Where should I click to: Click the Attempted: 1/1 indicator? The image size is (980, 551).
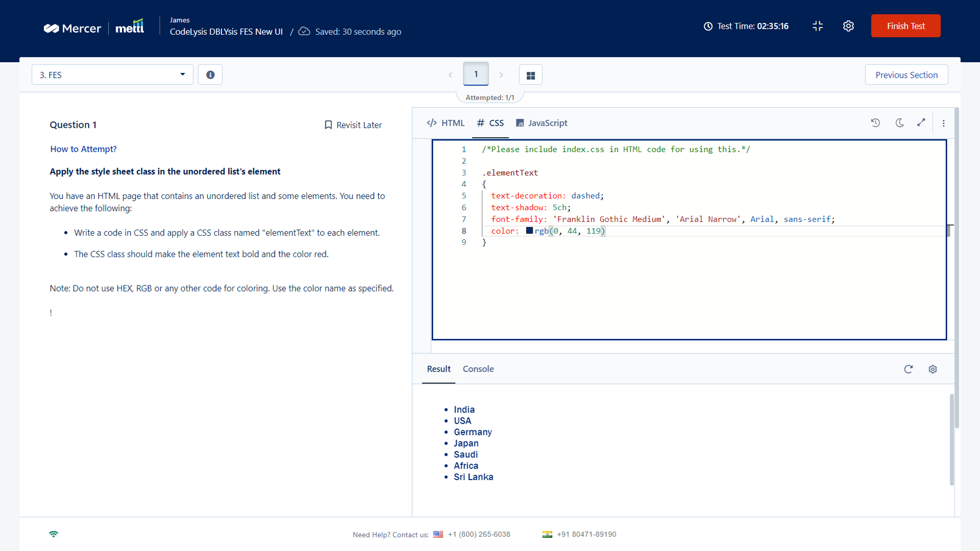[490, 97]
